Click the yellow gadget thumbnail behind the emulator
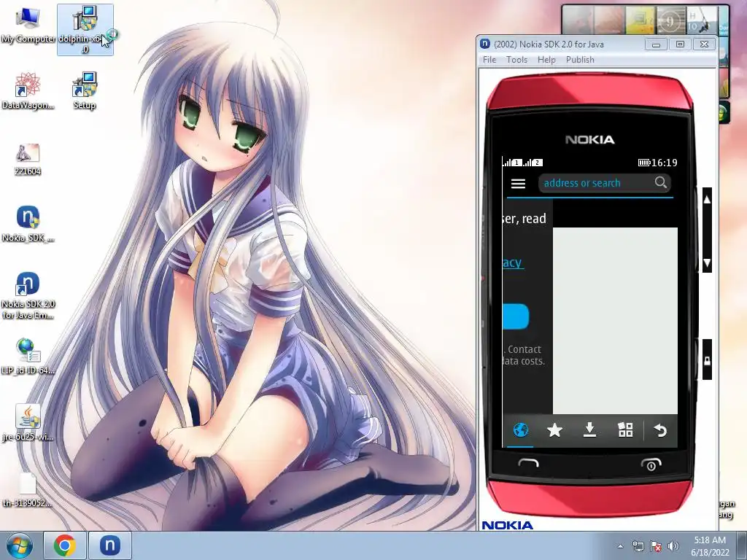This screenshot has height=560, width=747. tap(640, 20)
